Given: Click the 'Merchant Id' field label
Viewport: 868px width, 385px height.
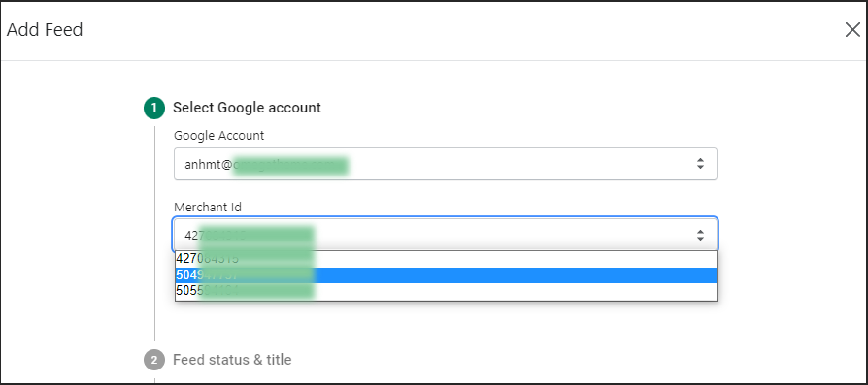Looking at the screenshot, I should point(208,207).
